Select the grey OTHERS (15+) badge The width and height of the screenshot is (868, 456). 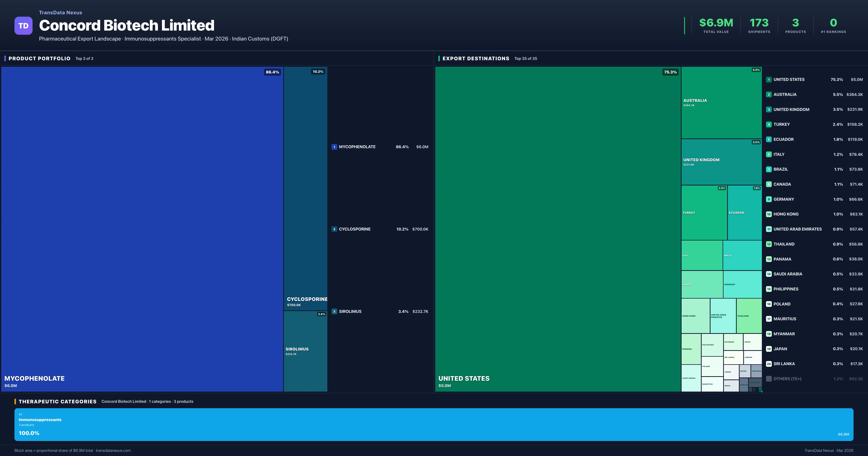[769, 378]
